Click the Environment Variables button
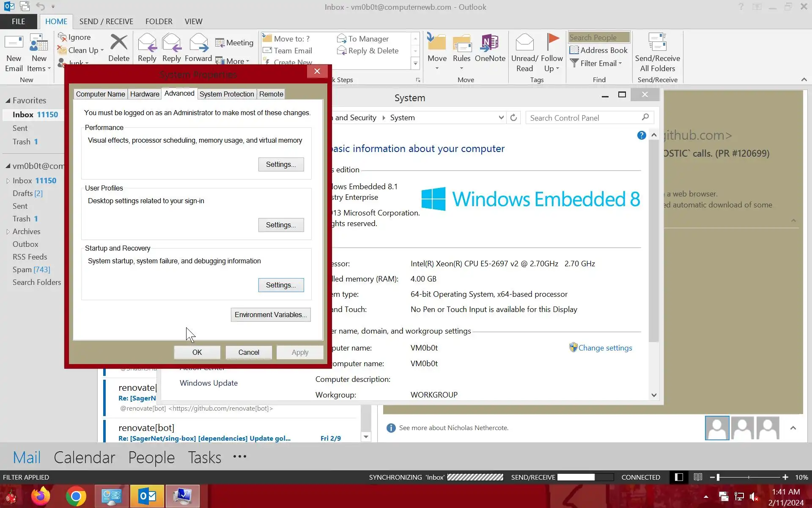 [x=271, y=315]
